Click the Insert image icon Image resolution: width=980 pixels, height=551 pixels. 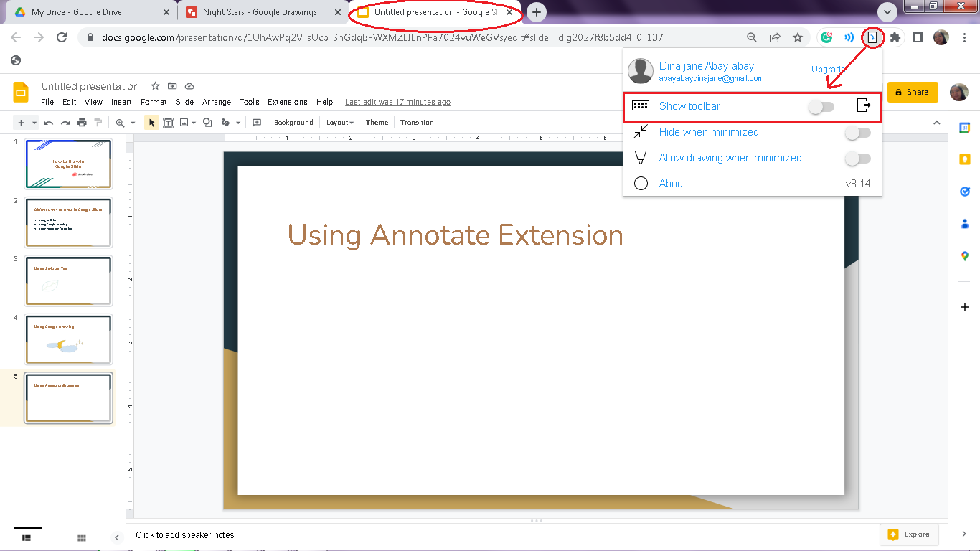tap(184, 123)
